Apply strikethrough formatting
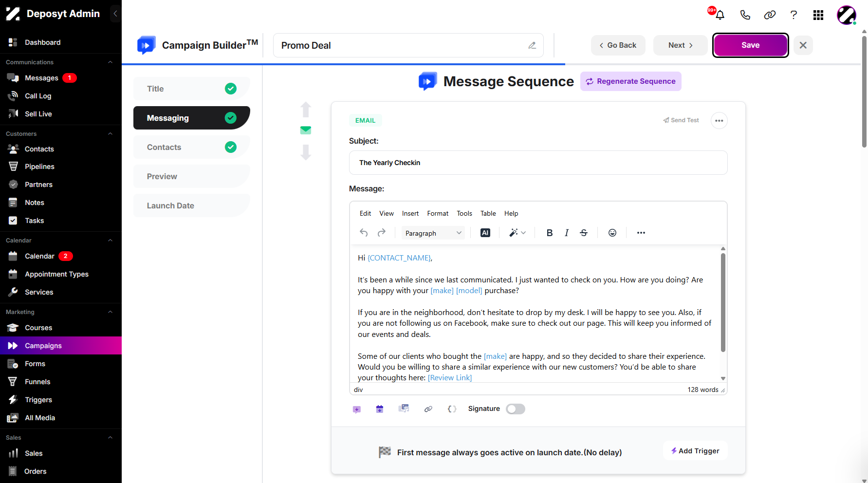868x483 pixels. click(x=584, y=233)
